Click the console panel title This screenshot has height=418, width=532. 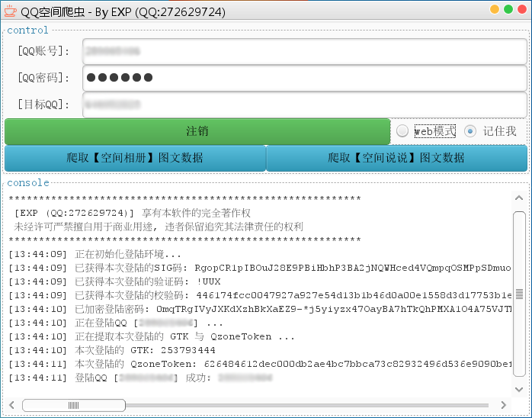[x=28, y=182]
